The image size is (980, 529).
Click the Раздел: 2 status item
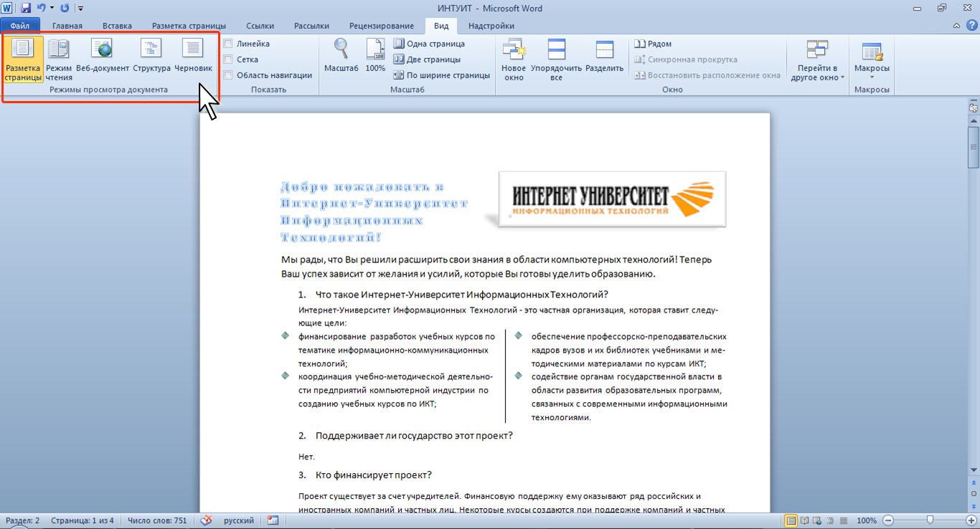coord(22,520)
